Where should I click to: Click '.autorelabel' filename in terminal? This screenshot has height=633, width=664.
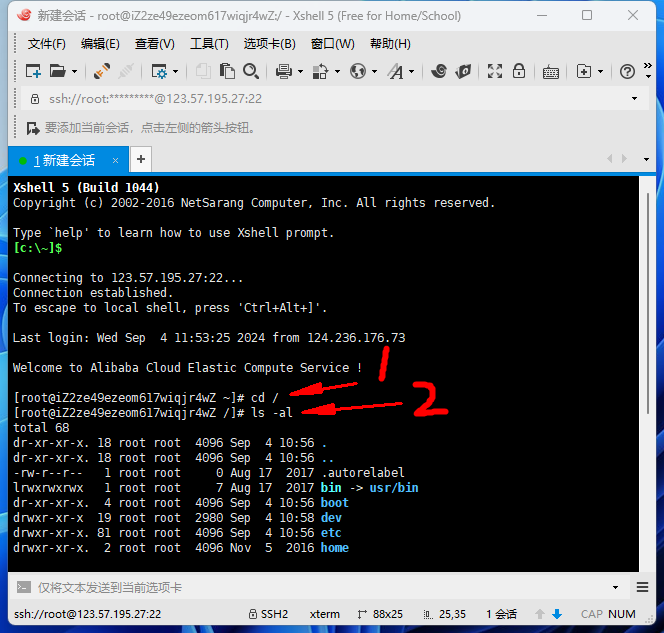[x=362, y=473]
